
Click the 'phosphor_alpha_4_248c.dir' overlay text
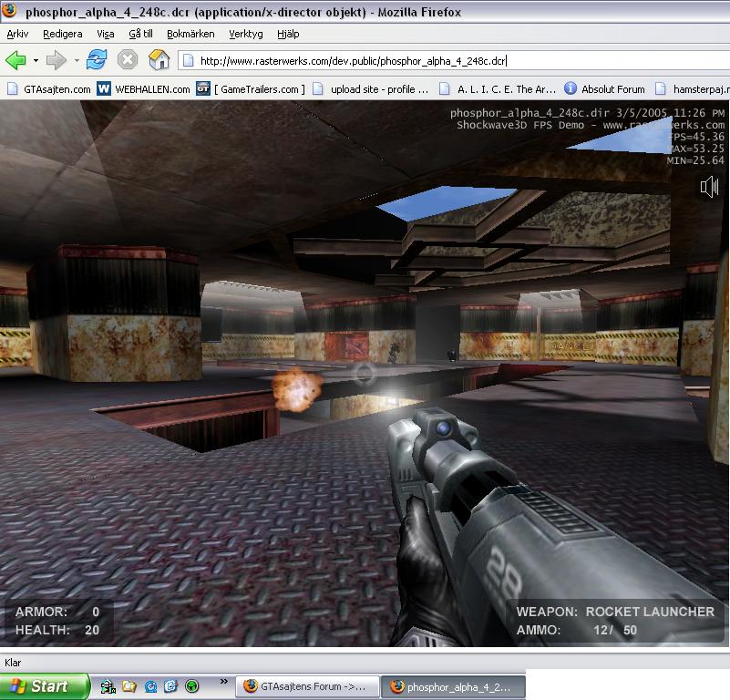[530, 113]
